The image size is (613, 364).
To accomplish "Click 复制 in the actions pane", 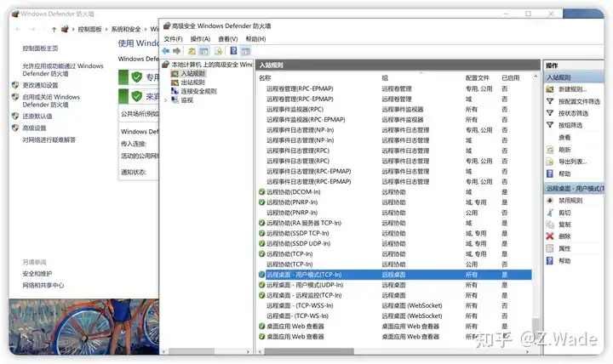I will pyautogui.click(x=564, y=225).
